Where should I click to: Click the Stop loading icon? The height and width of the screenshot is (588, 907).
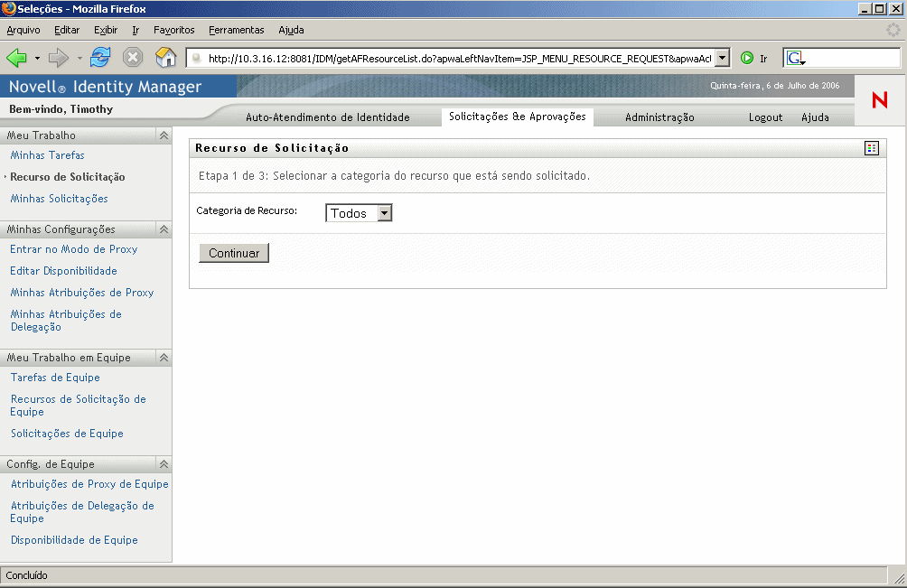(133, 58)
